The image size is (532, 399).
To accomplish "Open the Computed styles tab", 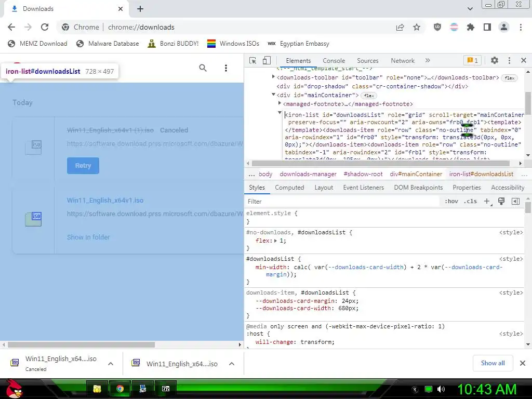I will pyautogui.click(x=289, y=188).
